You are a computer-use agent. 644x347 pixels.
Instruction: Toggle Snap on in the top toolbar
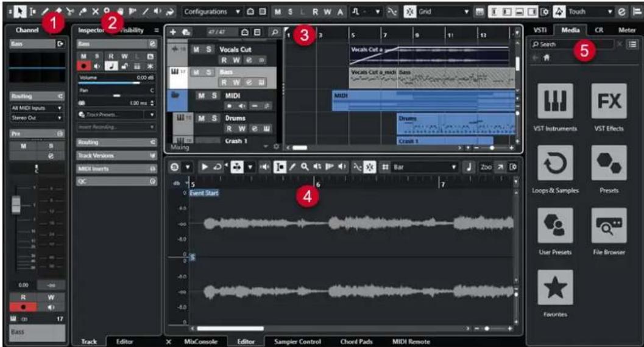click(409, 12)
